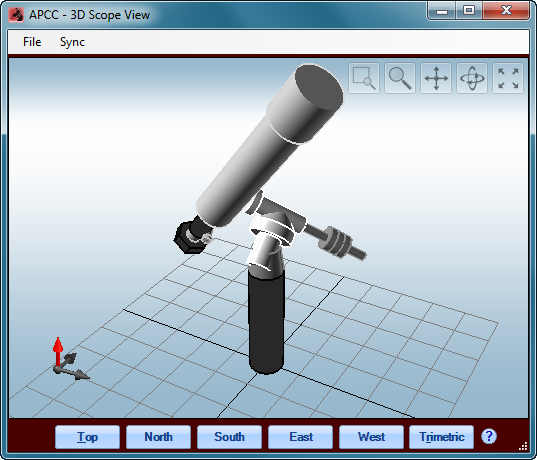This screenshot has height=460, width=537.
Task: Choose the pan tool with four arrows
Action: click(x=436, y=78)
